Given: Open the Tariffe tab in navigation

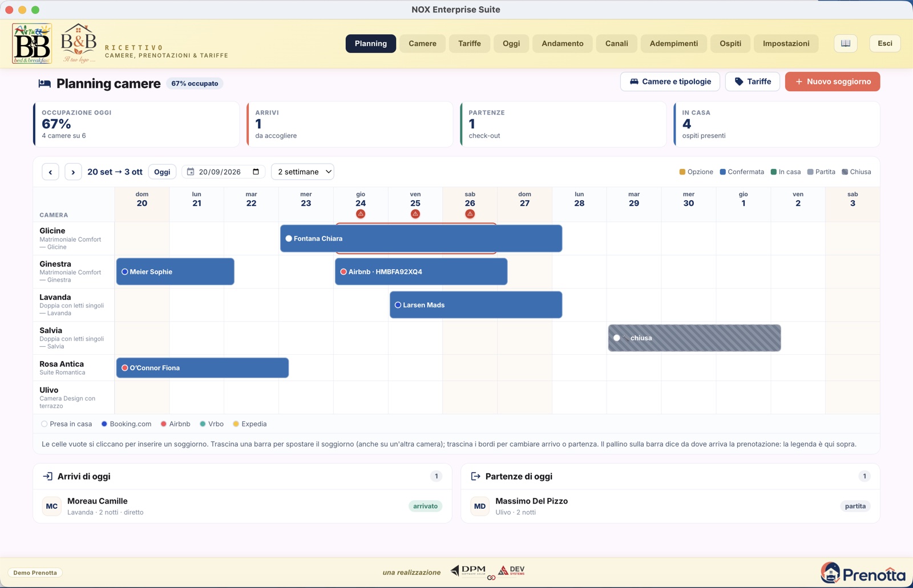Looking at the screenshot, I should 470,43.
